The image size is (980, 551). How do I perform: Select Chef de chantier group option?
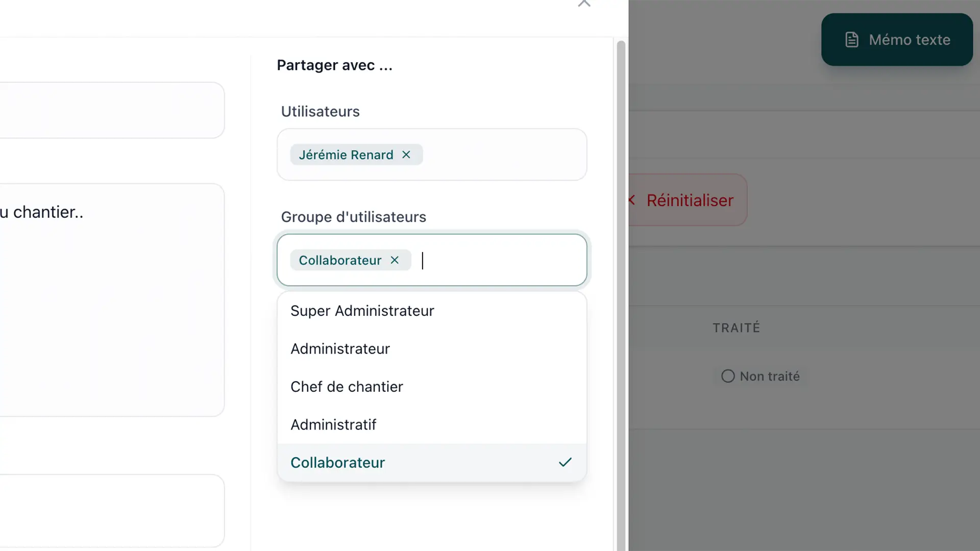(432, 387)
